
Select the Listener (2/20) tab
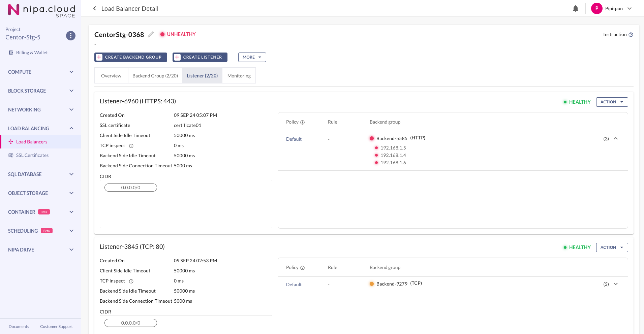point(202,76)
